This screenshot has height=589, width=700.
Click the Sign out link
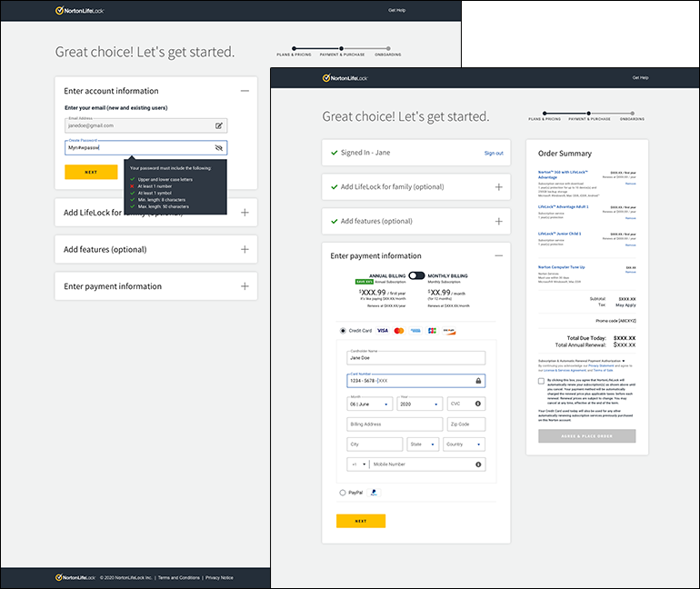(x=494, y=153)
